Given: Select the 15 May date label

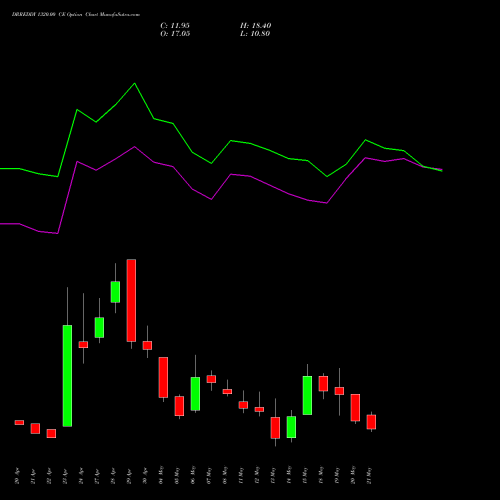Looking at the screenshot, I should pyautogui.click(x=305, y=475).
